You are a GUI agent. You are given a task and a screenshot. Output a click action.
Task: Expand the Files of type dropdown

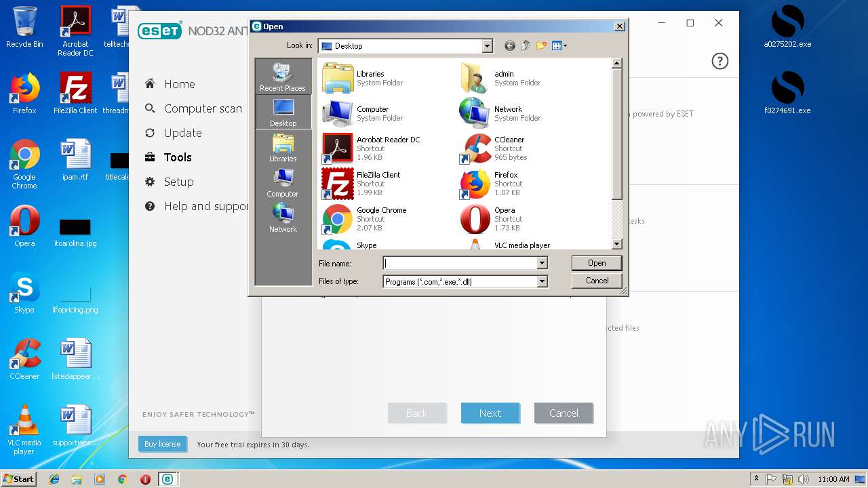[542, 281]
